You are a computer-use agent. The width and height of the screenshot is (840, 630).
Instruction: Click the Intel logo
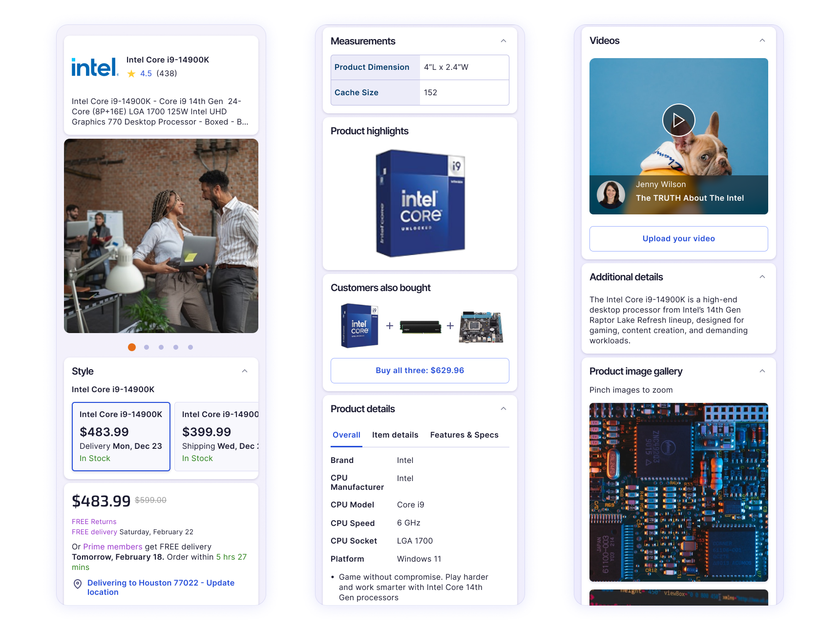point(95,67)
